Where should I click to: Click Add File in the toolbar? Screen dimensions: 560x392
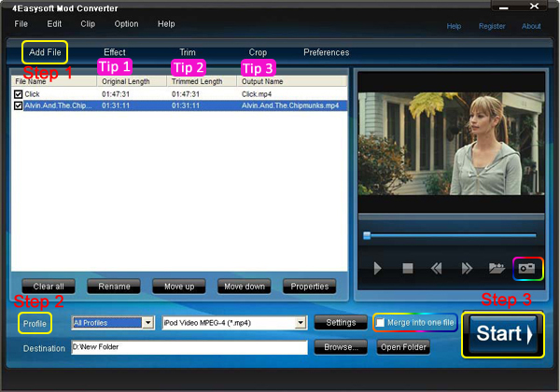coord(45,52)
